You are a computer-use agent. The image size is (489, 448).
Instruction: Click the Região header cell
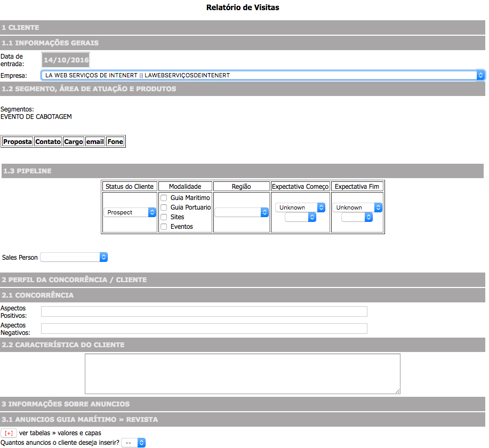[x=242, y=187]
